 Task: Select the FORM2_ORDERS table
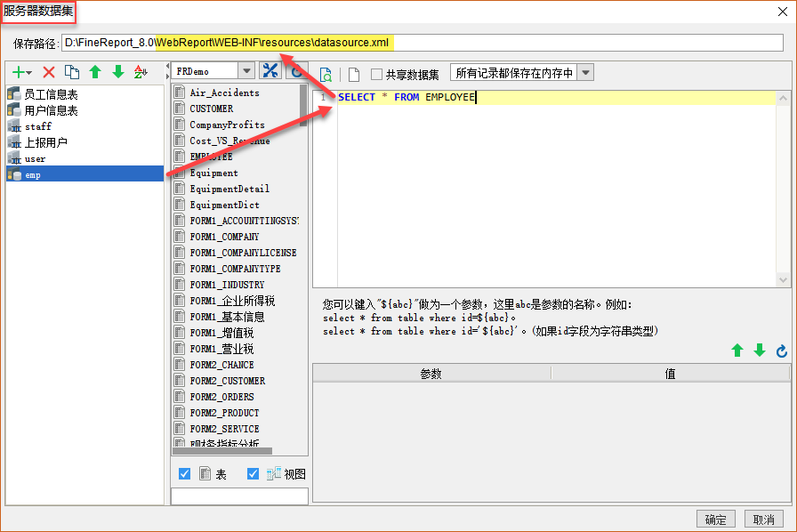point(221,397)
